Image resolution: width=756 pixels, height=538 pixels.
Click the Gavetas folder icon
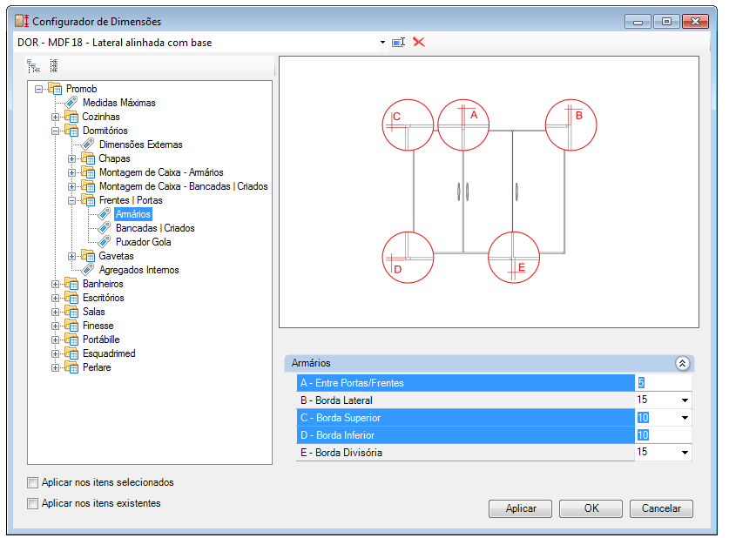(88, 256)
